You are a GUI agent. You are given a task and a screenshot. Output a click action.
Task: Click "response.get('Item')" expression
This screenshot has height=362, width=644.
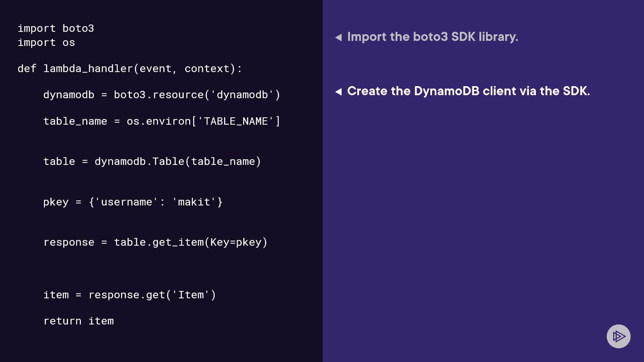[x=152, y=295]
